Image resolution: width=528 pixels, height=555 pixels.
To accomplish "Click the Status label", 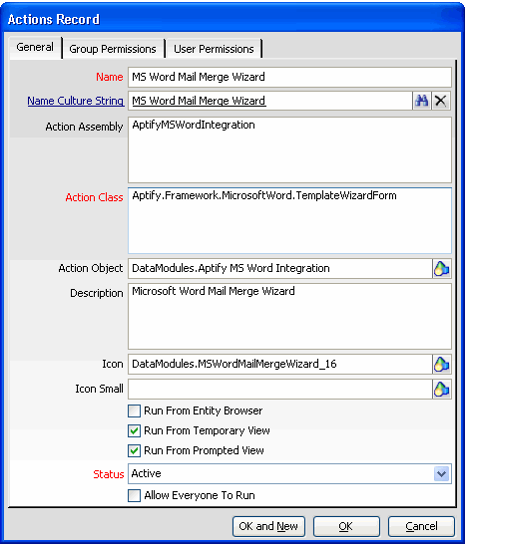I will [x=108, y=474].
